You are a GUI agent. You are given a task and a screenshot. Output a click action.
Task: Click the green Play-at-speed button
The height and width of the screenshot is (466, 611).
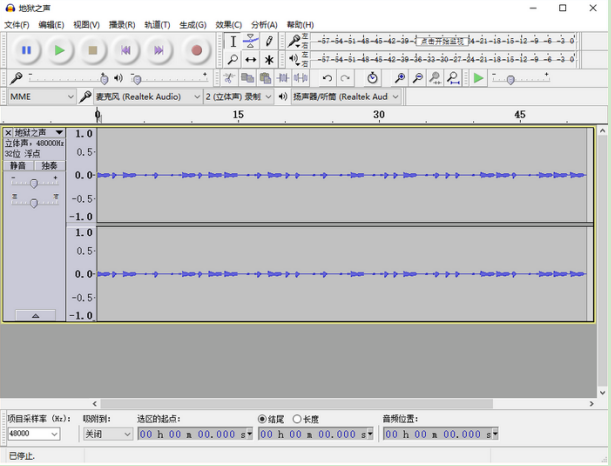(x=478, y=78)
